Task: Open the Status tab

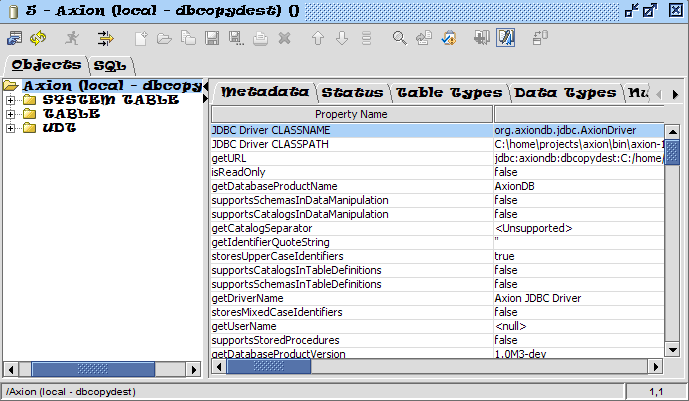Action: (350, 92)
